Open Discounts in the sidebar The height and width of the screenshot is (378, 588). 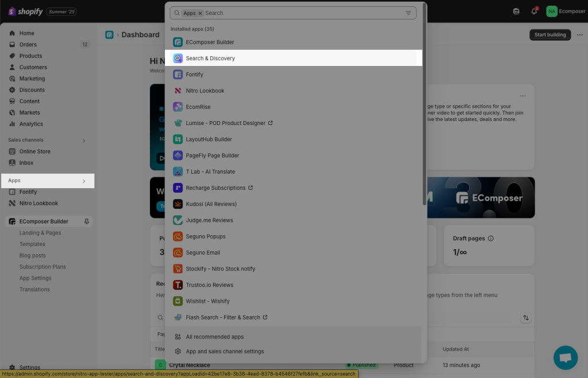pos(32,90)
